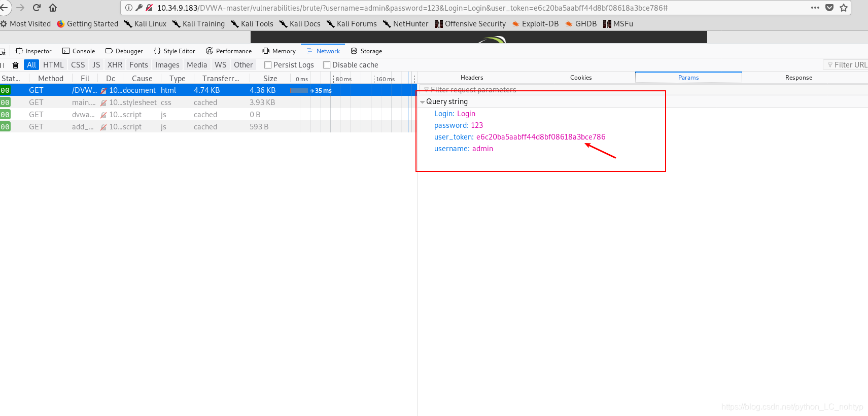Switch to the Debugger devtools tab

[124, 51]
